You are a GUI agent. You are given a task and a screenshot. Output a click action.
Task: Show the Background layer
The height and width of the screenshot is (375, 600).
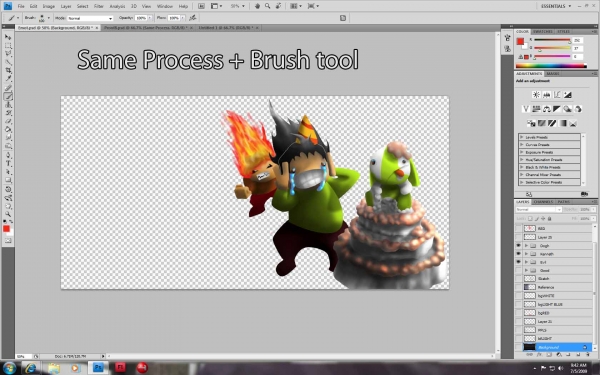click(x=518, y=347)
